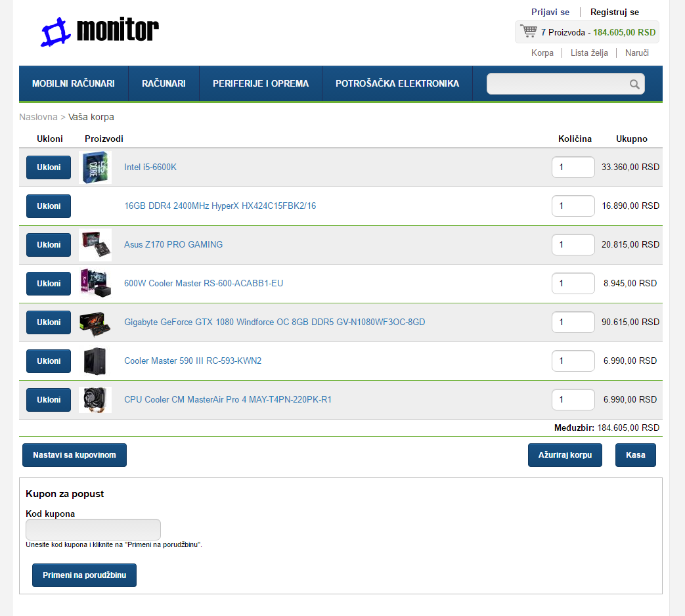Click the Količina column header

coord(575,139)
